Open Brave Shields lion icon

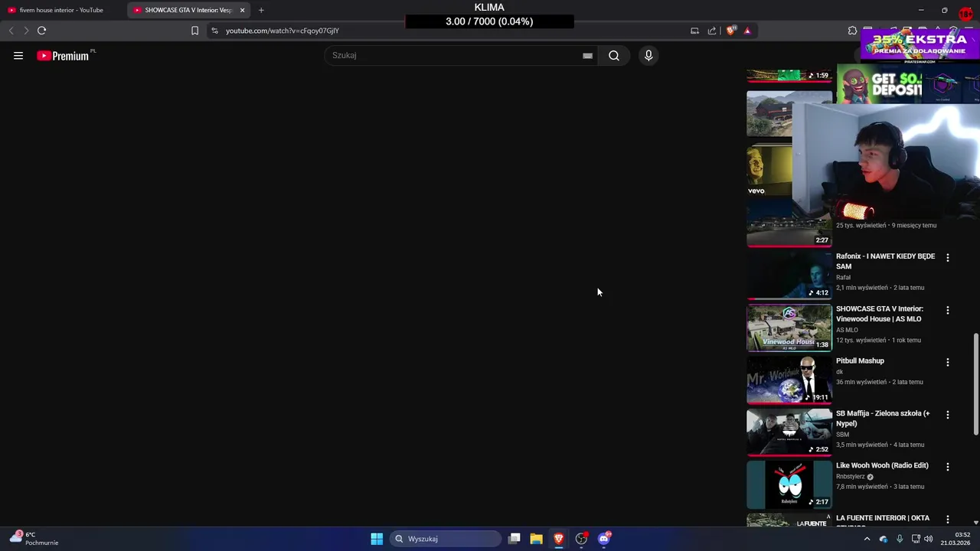731,31
